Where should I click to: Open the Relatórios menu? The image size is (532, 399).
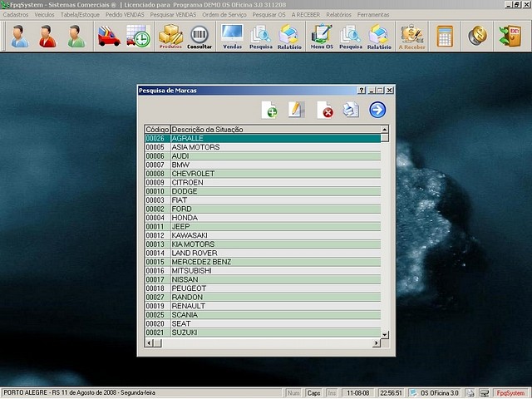tap(338, 15)
